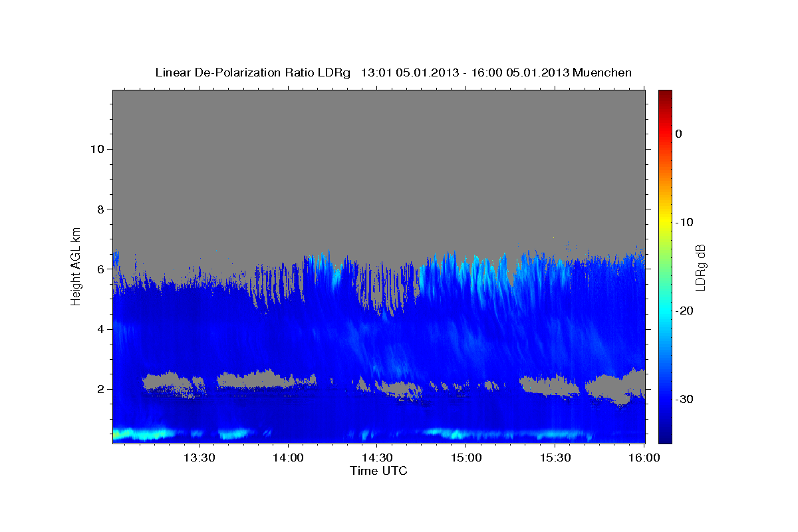The image size is (798, 532).
Task: Click the '13:30' time tick label
Action: click(x=199, y=458)
